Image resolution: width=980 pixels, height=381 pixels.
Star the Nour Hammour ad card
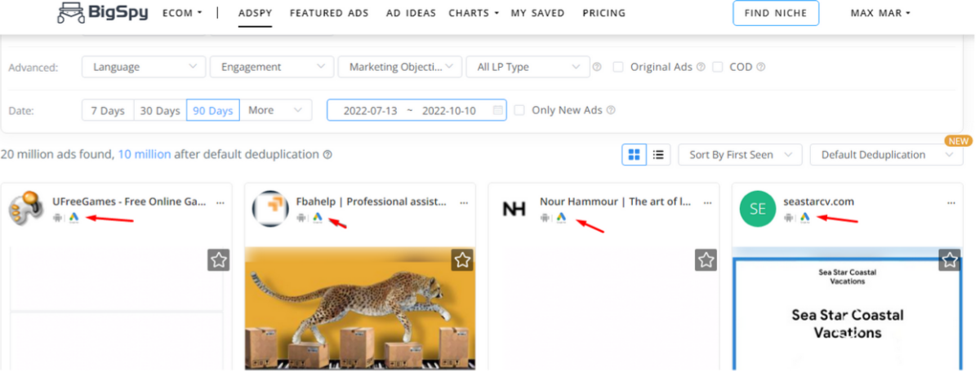pos(706,260)
